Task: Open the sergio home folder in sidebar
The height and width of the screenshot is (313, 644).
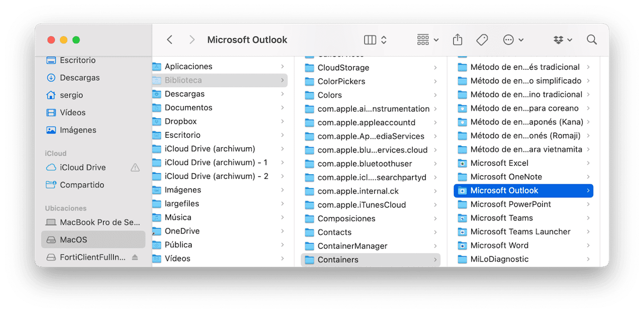Action: point(93,95)
